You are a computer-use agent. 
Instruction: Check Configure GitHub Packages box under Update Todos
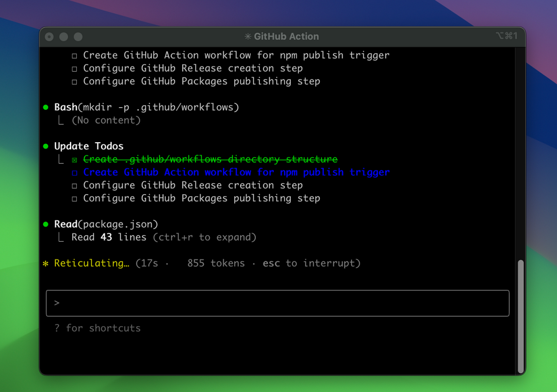click(x=75, y=199)
